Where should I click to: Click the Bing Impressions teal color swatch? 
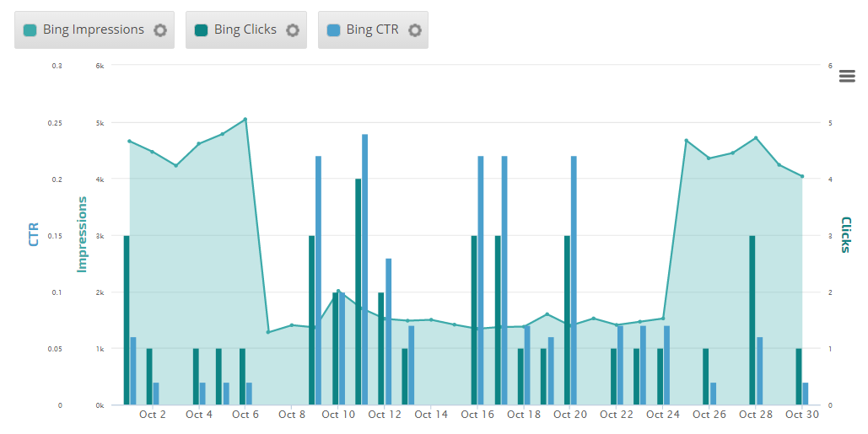click(x=30, y=29)
